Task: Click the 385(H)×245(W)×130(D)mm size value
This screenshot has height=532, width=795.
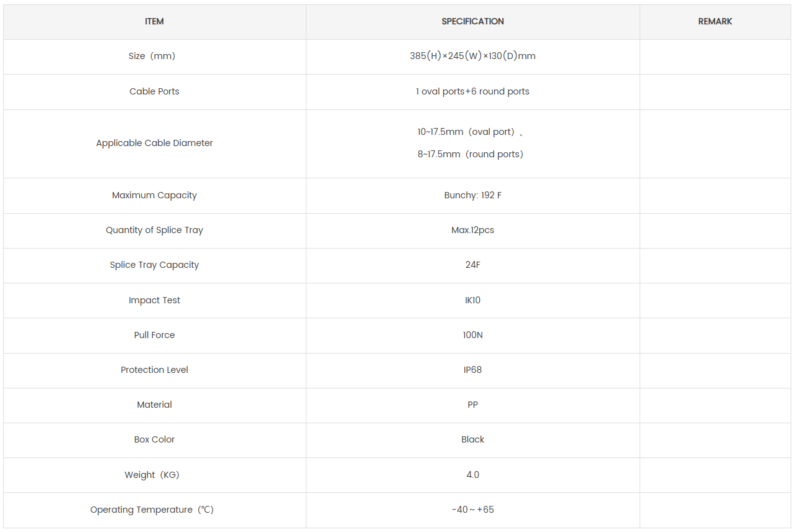Action: coord(472,56)
